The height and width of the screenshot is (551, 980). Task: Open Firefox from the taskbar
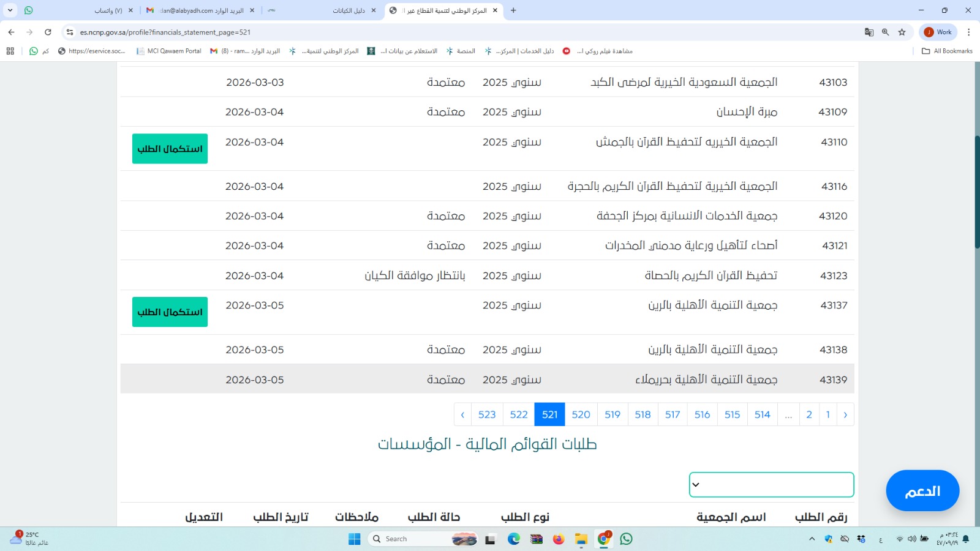(559, 539)
